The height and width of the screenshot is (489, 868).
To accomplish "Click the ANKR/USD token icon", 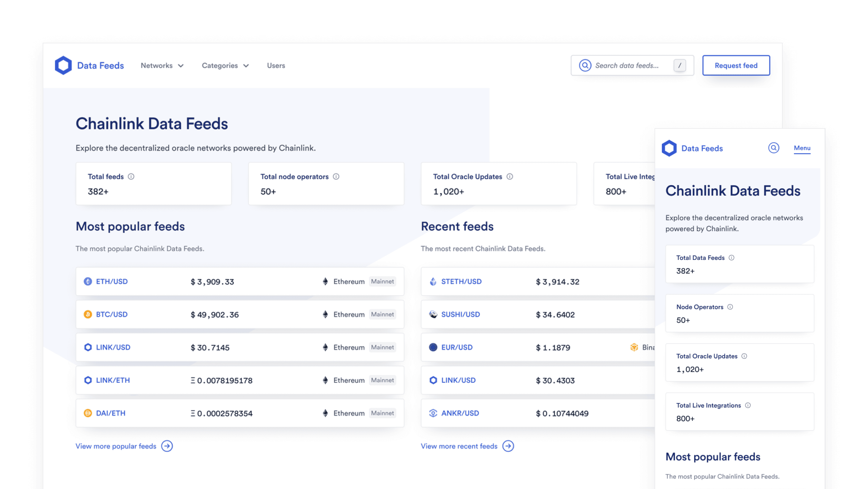I will pos(433,413).
